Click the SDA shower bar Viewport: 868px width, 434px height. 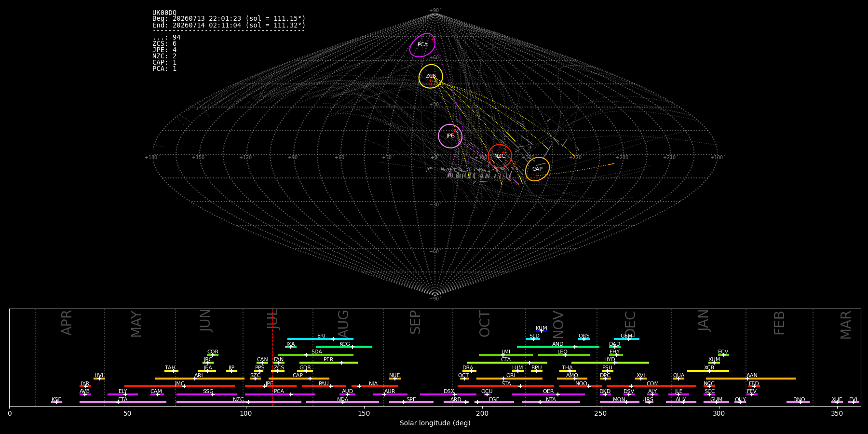[x=315, y=355]
